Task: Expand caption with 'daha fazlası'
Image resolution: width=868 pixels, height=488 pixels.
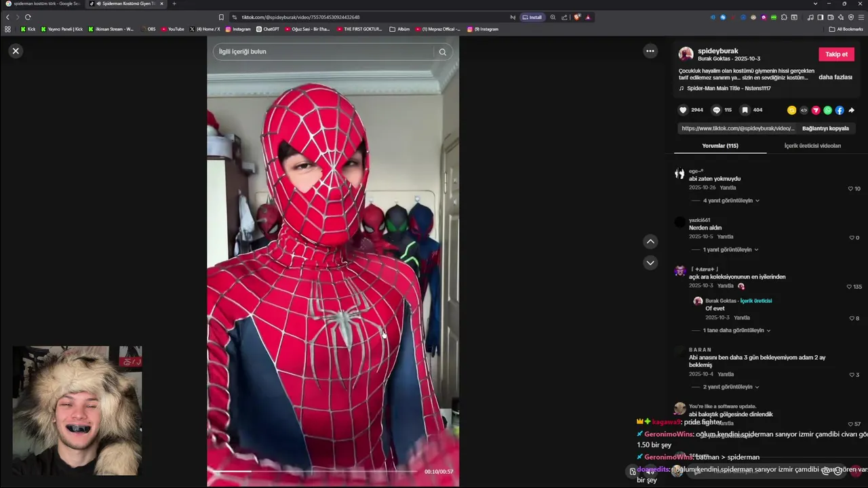Action: pyautogui.click(x=835, y=77)
